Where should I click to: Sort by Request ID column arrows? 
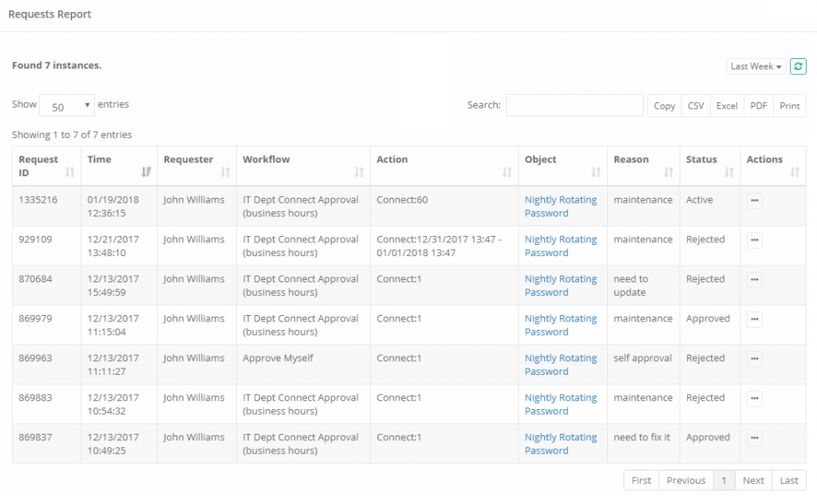pyautogui.click(x=69, y=172)
